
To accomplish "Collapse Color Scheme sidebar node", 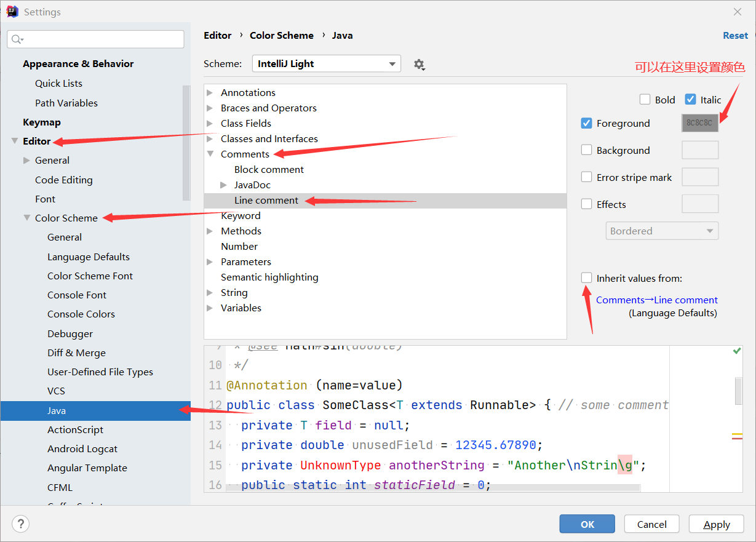I will pyautogui.click(x=26, y=218).
